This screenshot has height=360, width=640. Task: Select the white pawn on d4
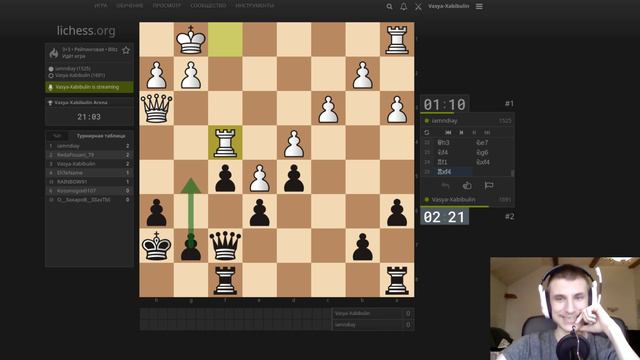coord(294,142)
